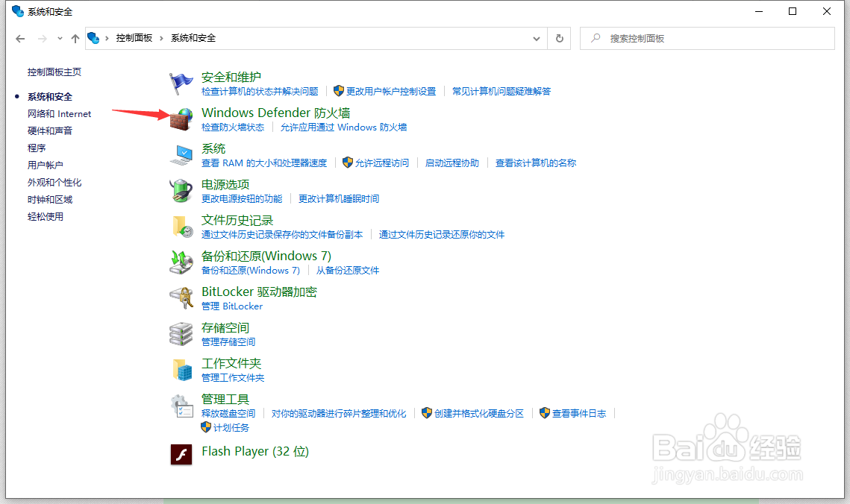Click 查看该计算机的名称 link
The image size is (850, 504).
(x=536, y=163)
